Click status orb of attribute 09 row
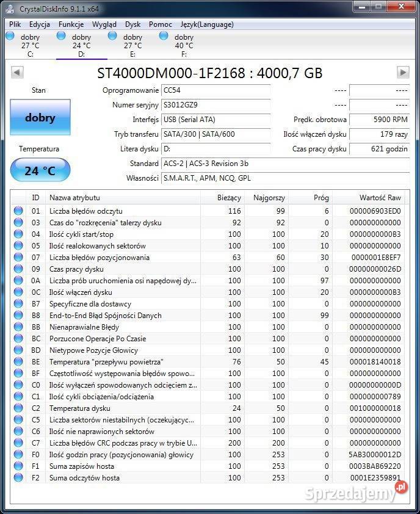The width and height of the screenshot is (420, 514). 18,269
